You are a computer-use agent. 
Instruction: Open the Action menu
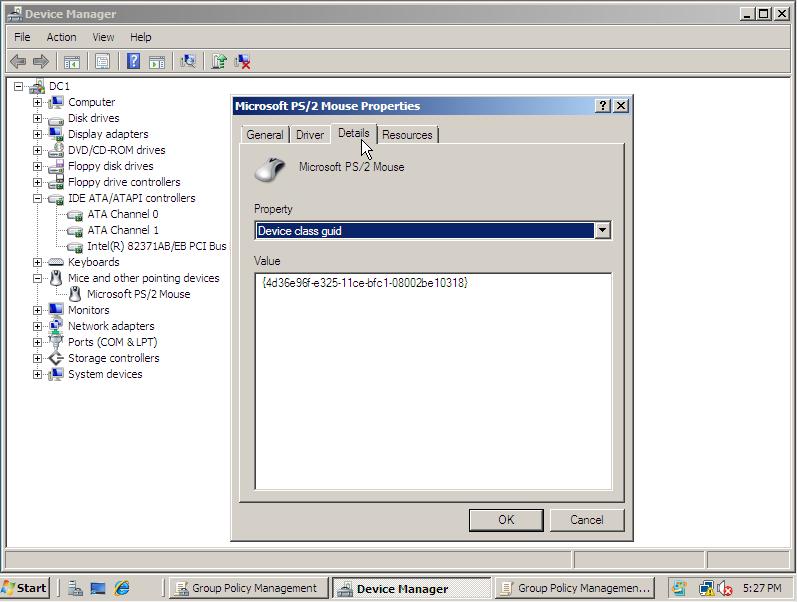point(62,37)
